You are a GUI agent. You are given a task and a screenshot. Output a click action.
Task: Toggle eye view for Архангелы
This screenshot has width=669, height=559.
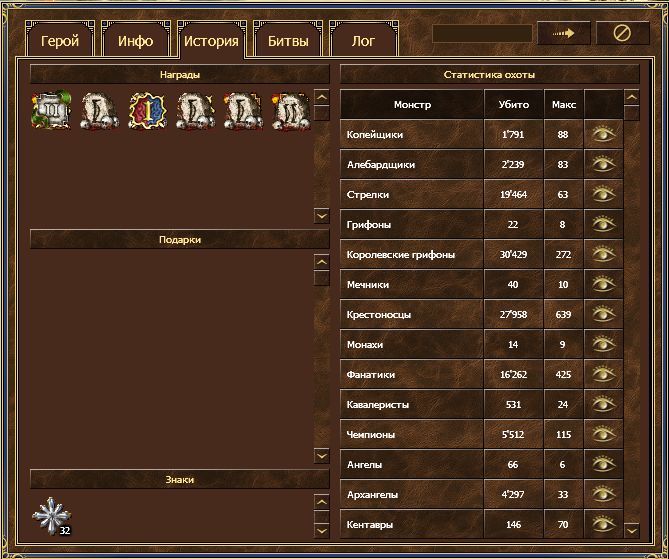click(603, 494)
